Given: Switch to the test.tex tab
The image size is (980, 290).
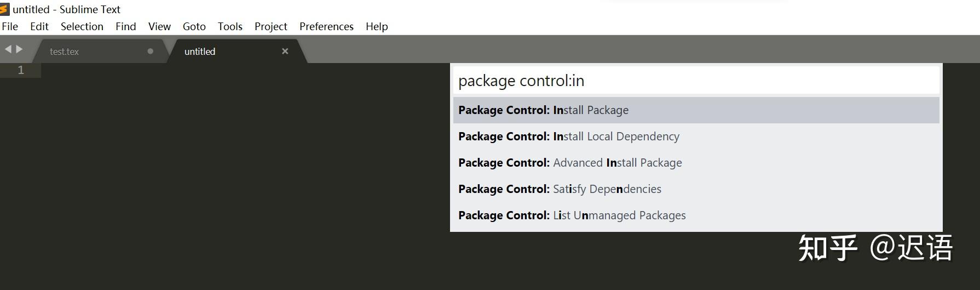Looking at the screenshot, I should click(64, 52).
